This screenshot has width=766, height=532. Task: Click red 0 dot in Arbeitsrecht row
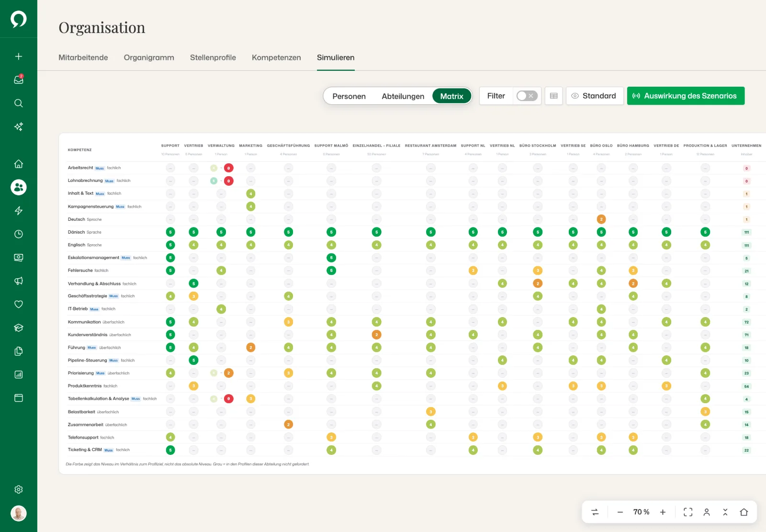click(x=229, y=168)
